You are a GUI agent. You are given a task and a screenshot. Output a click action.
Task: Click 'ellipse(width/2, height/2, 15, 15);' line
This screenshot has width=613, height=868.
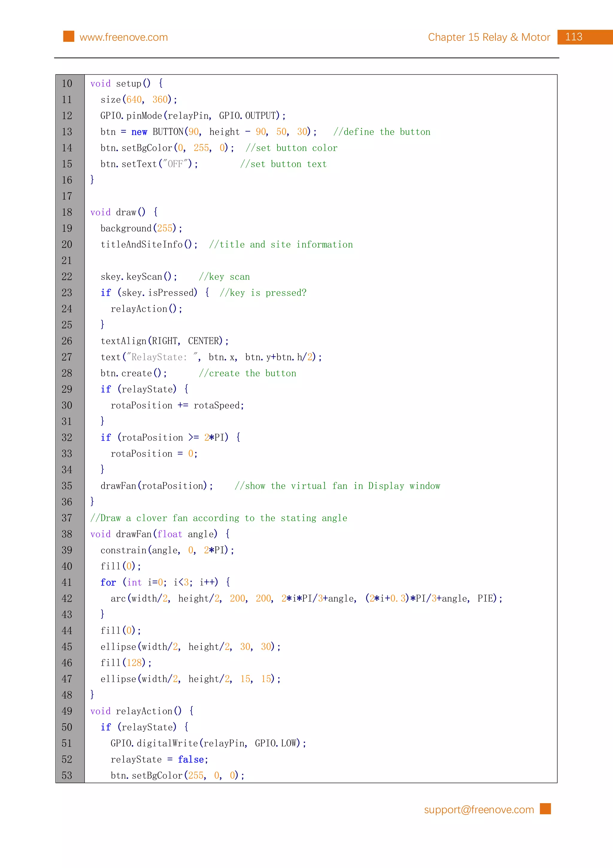(x=191, y=679)
